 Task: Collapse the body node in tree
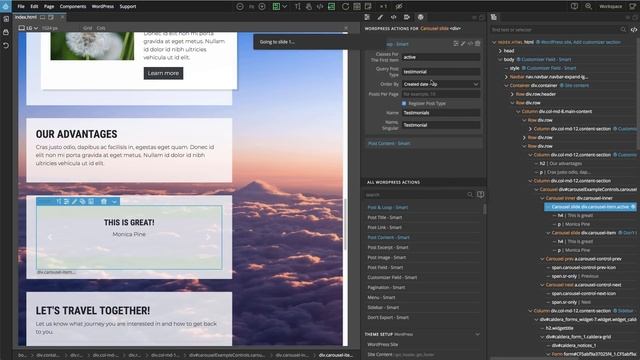click(x=500, y=59)
